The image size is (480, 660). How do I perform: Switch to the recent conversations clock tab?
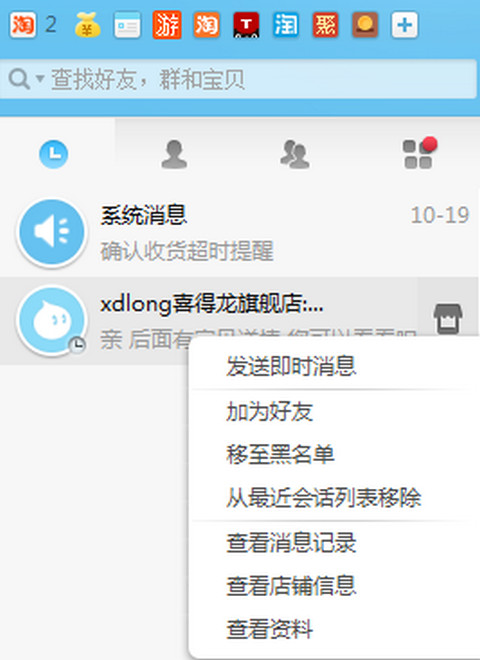click(53, 154)
